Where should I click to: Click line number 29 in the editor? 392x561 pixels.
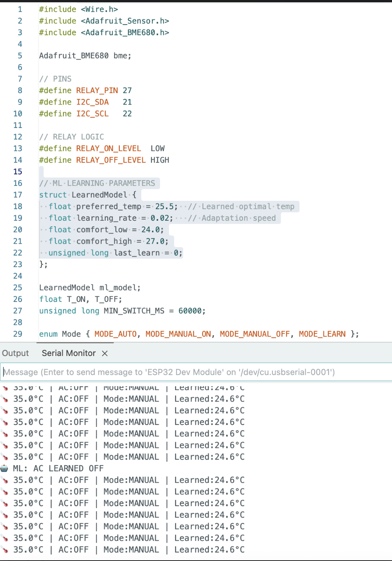pyautogui.click(x=18, y=334)
